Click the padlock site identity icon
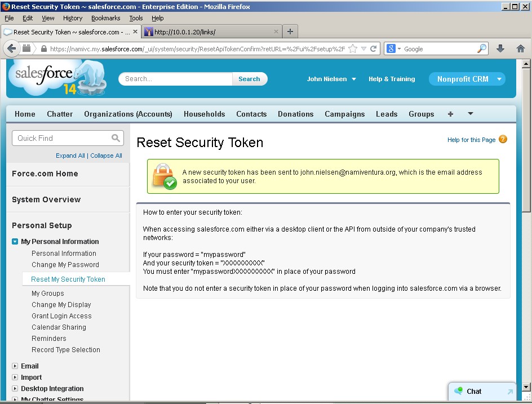The image size is (532, 404). 44,49
